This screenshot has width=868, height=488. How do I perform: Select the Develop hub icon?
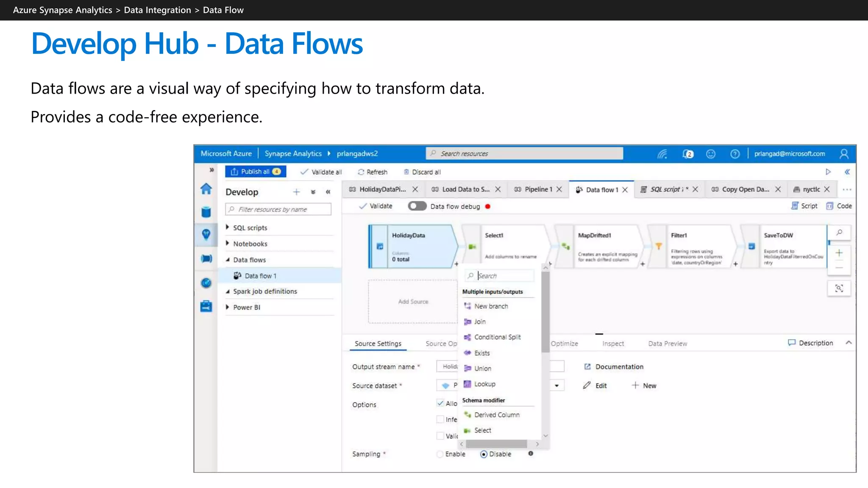pyautogui.click(x=206, y=235)
